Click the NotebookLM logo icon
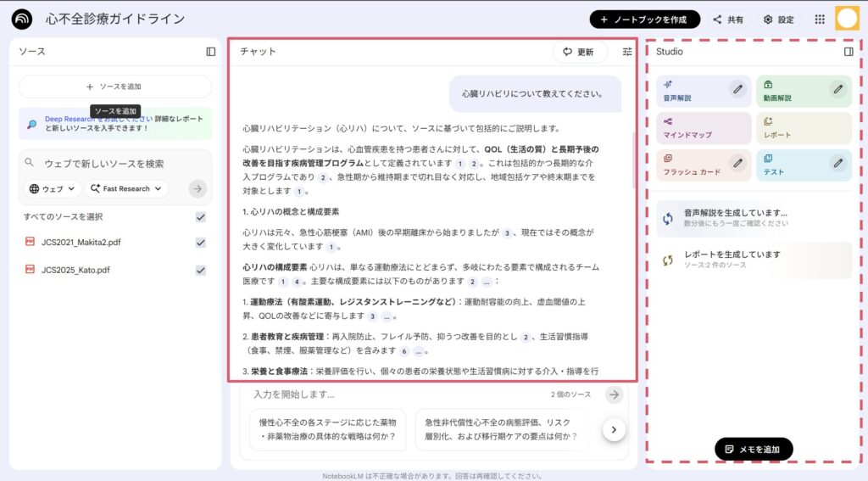 (22, 20)
